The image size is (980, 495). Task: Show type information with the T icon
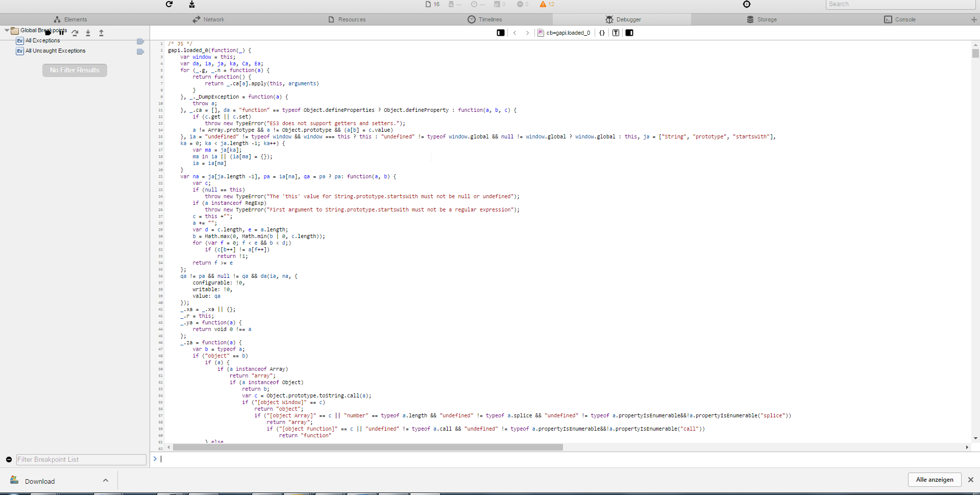pyautogui.click(x=616, y=33)
